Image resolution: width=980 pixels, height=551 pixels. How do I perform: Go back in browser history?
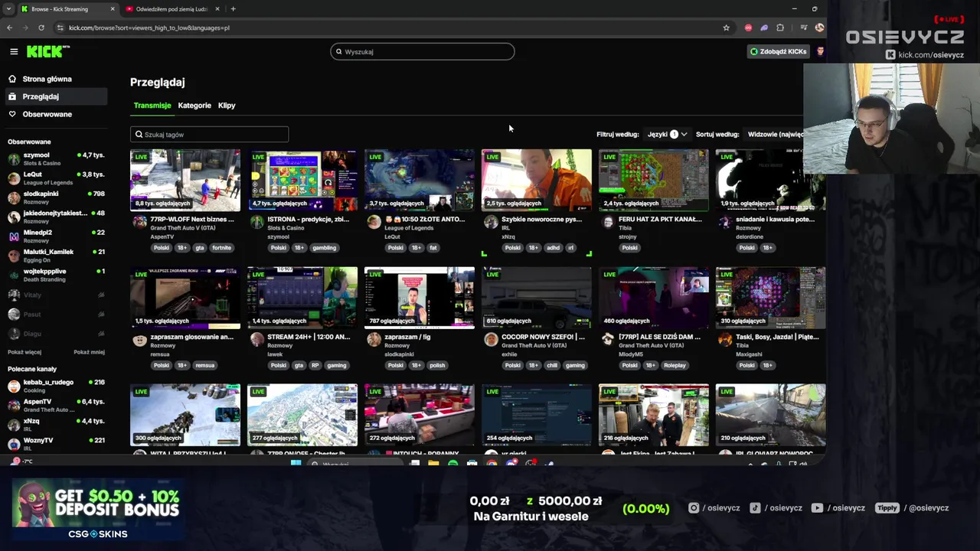pos(9,28)
